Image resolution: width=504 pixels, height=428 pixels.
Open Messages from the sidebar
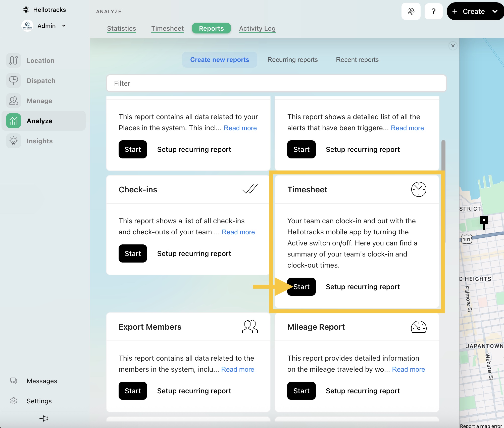42,381
